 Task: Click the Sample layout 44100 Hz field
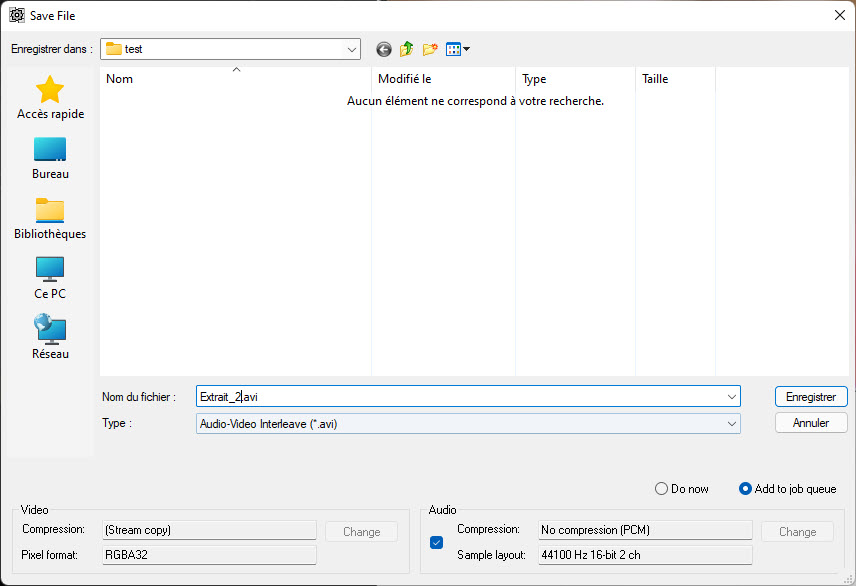click(645, 555)
